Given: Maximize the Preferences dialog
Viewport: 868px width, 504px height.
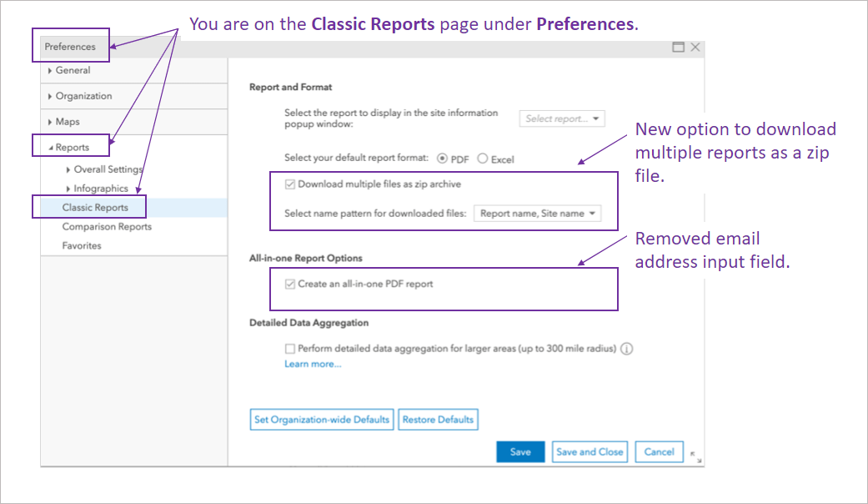Looking at the screenshot, I should (678, 48).
